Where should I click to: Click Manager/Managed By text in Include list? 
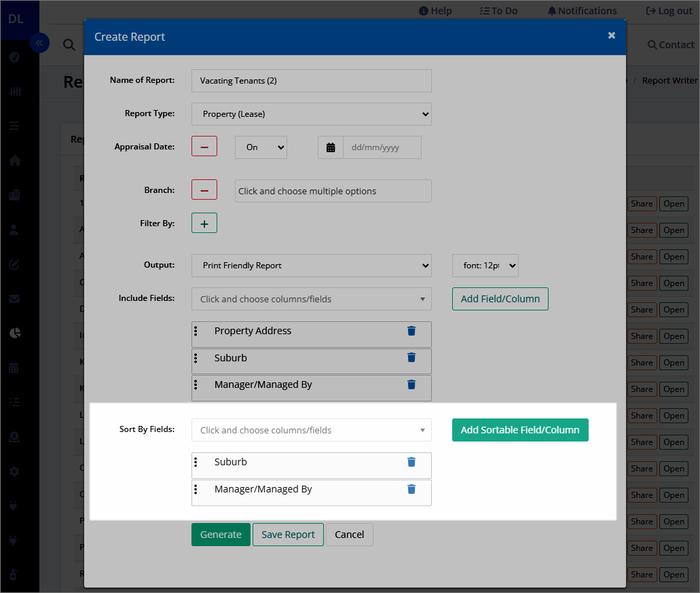point(263,384)
